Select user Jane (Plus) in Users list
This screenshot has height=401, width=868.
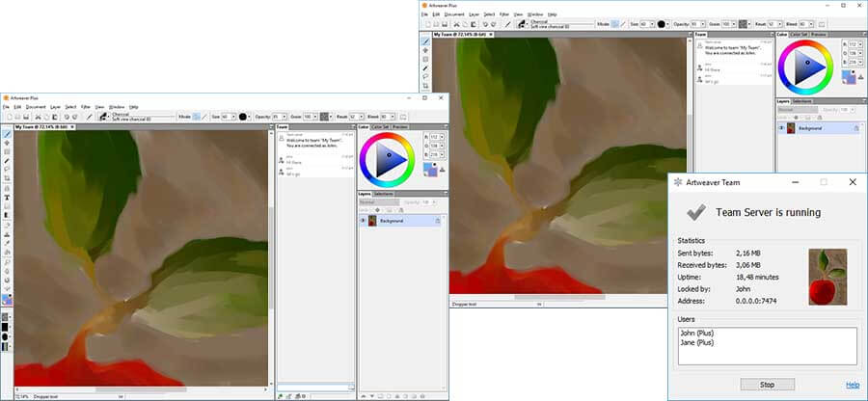click(694, 342)
